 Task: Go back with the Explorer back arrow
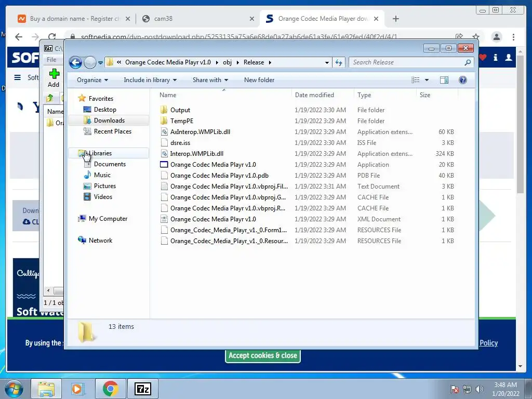(x=75, y=62)
